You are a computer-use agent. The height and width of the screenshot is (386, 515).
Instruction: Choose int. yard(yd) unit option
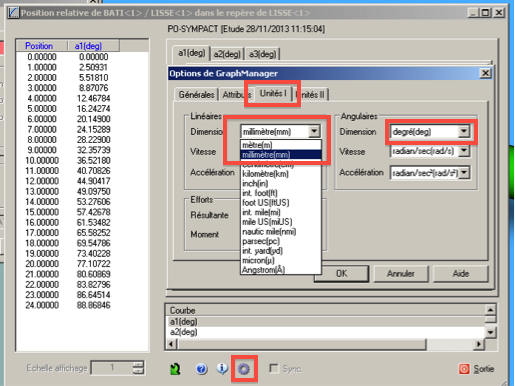click(x=281, y=251)
